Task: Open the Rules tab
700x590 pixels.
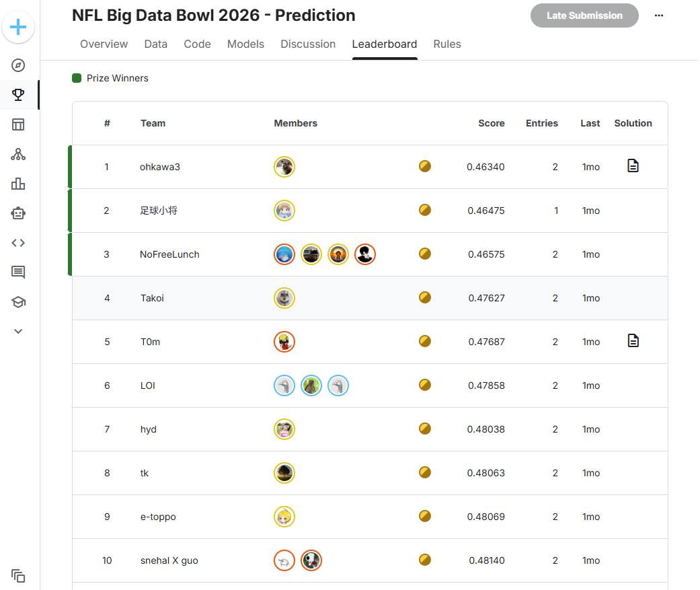Action: pyautogui.click(x=447, y=44)
